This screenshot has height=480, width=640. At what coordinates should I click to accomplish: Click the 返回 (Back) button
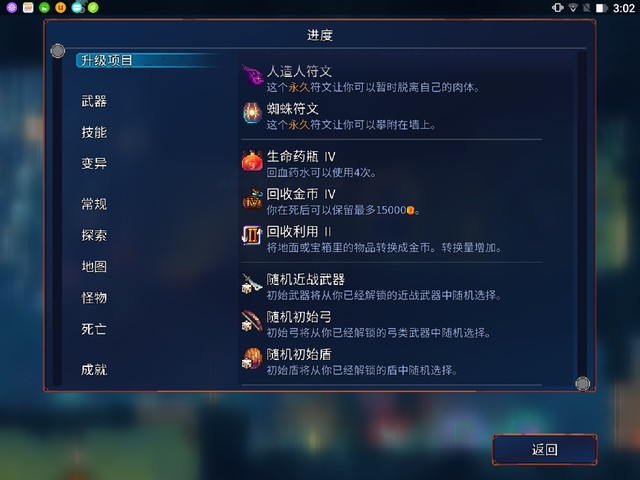pyautogui.click(x=544, y=449)
